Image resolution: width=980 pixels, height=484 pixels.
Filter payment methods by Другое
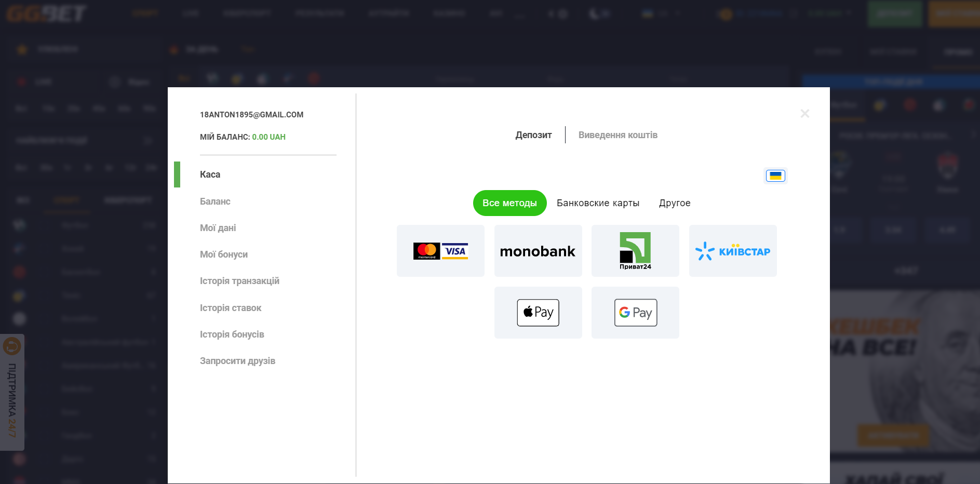point(675,203)
